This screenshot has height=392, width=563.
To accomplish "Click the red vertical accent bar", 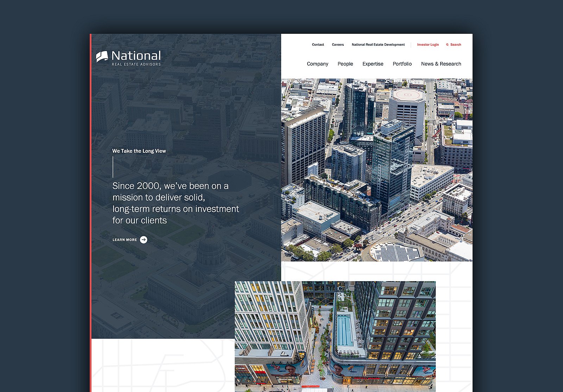I will point(90,211).
